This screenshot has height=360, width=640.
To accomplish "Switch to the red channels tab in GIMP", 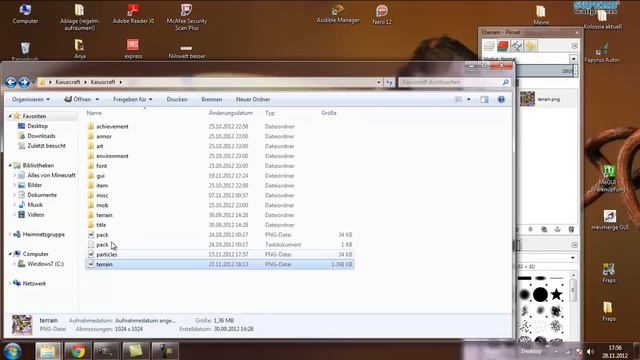I will click(x=503, y=46).
